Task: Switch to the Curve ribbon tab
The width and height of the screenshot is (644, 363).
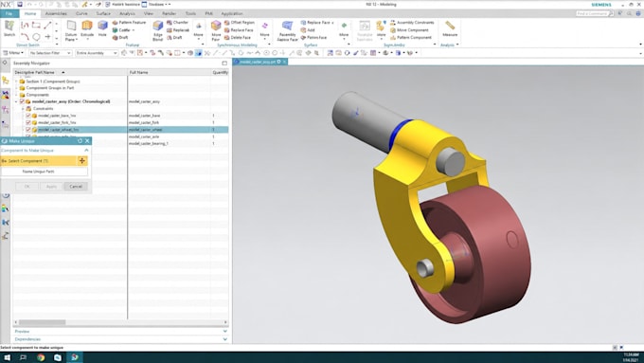Action: click(81, 13)
